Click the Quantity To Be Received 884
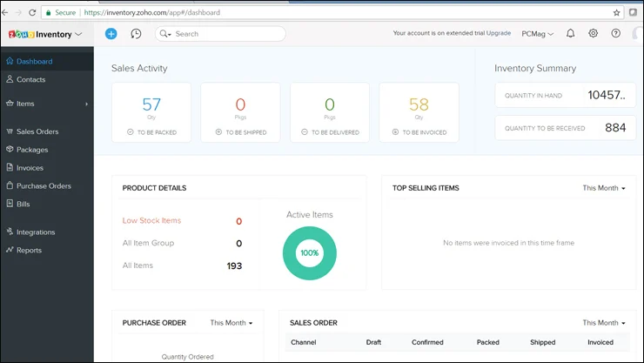The image size is (644, 363). (615, 128)
